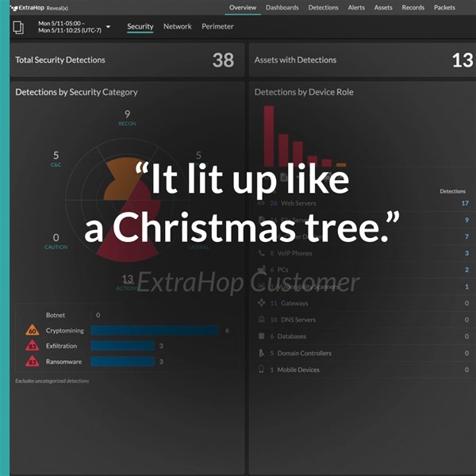Navigate to Assets
This screenshot has height=476, width=476.
[383, 8]
